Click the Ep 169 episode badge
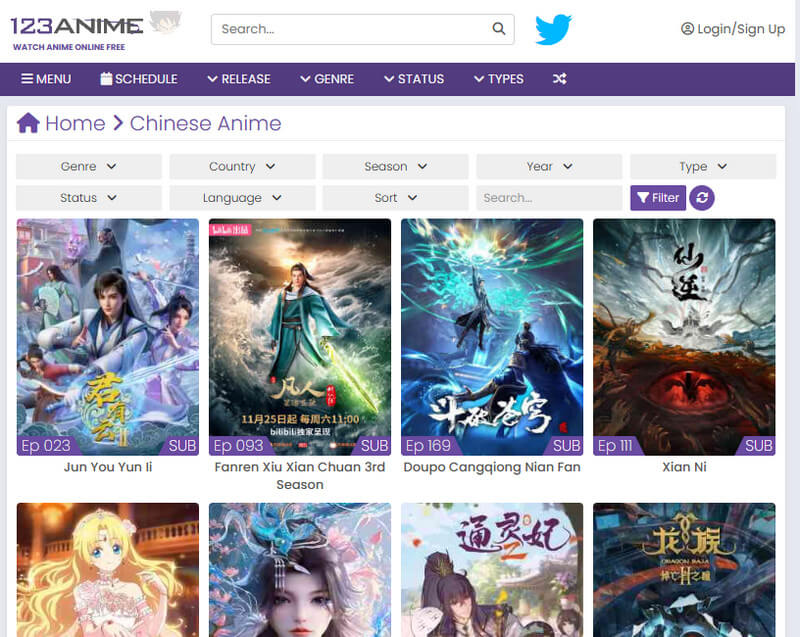800x637 pixels. pos(429,446)
